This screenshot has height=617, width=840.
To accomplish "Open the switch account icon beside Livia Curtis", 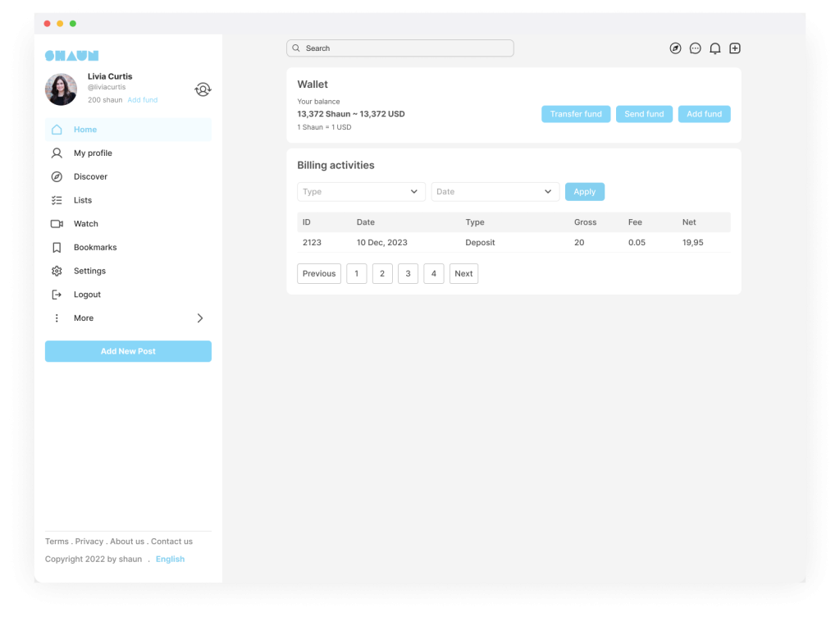I will [203, 89].
